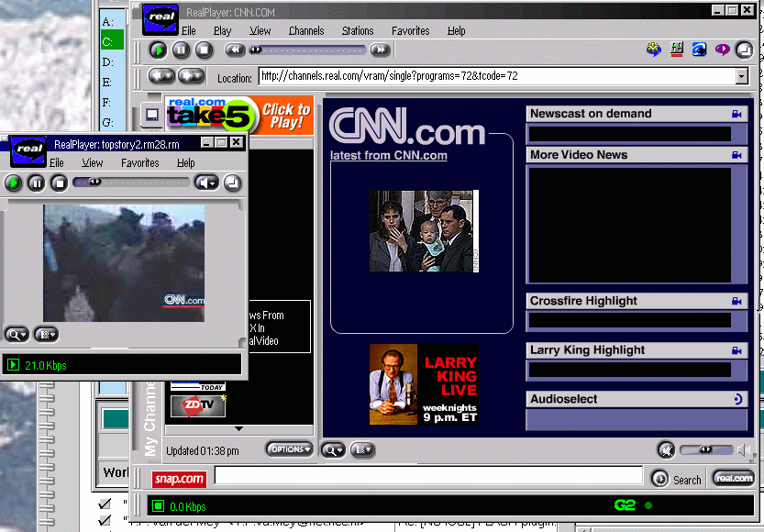Open View menu in CNN.COM RealPlayer
The height and width of the screenshot is (532, 764).
[x=260, y=31]
